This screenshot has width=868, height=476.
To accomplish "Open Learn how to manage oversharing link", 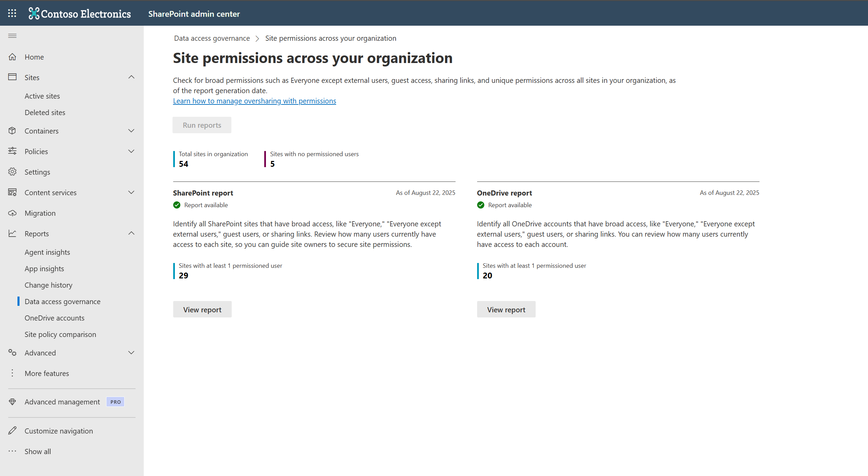I will click(x=254, y=101).
